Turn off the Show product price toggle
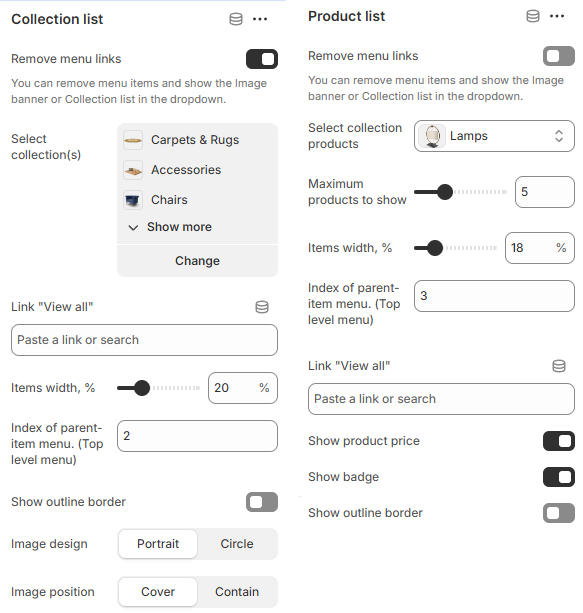The height and width of the screenshot is (613, 583). click(559, 441)
